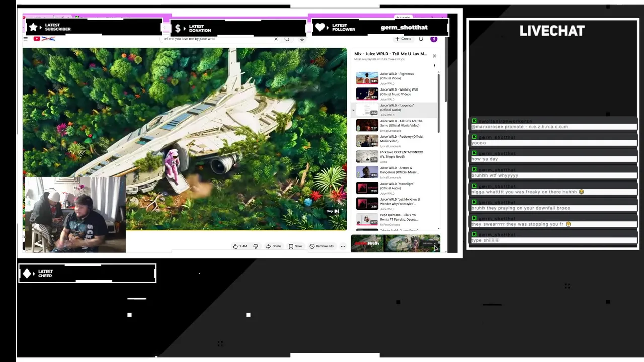Click the @marxorosee promote chat message
This screenshot has height=362, width=644.
(520, 127)
